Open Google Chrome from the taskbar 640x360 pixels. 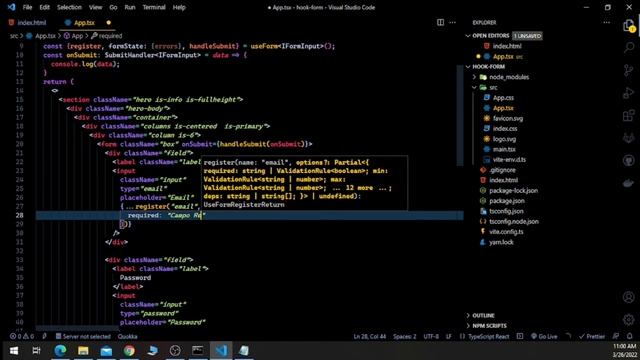[129, 351]
